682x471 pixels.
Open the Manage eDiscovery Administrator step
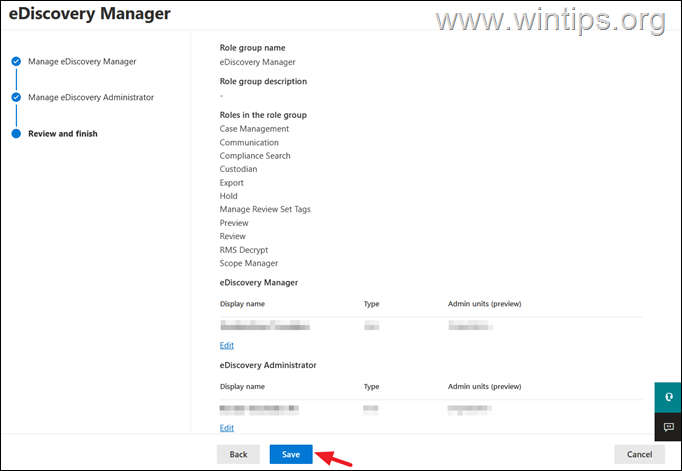(x=91, y=97)
